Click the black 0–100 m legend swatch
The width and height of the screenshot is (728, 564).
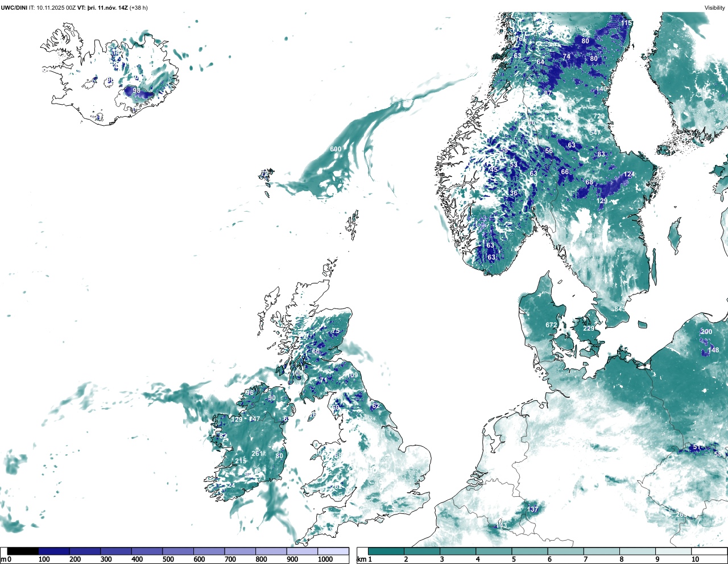[x=23, y=551]
